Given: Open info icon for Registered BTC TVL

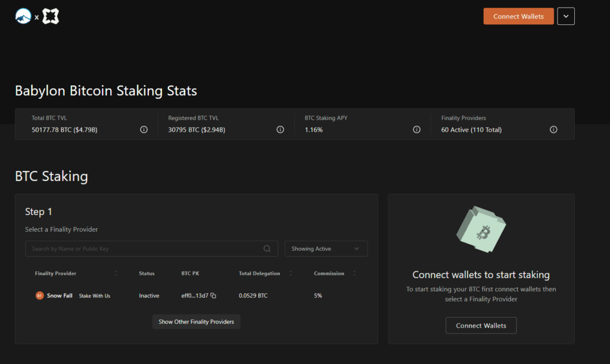Looking at the screenshot, I should tap(280, 129).
